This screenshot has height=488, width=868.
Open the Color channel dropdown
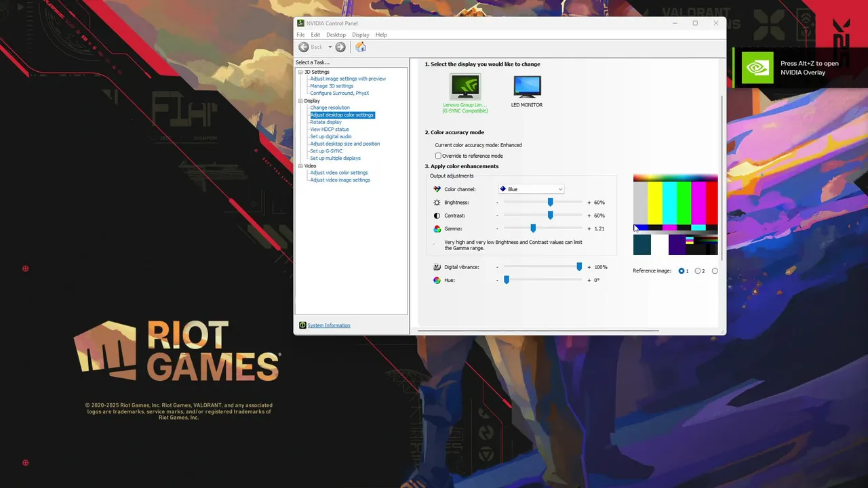(531, 189)
